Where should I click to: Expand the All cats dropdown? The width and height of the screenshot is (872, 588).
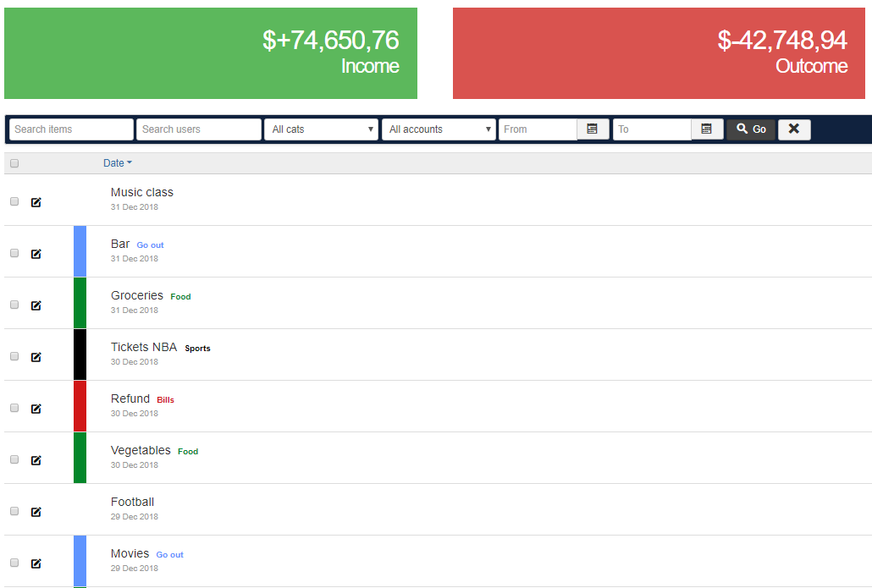[321, 129]
